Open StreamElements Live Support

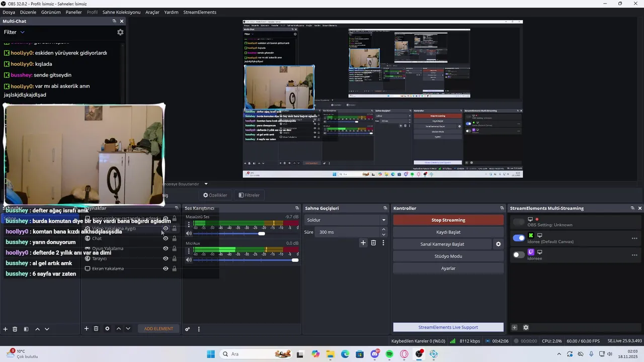pos(448,327)
